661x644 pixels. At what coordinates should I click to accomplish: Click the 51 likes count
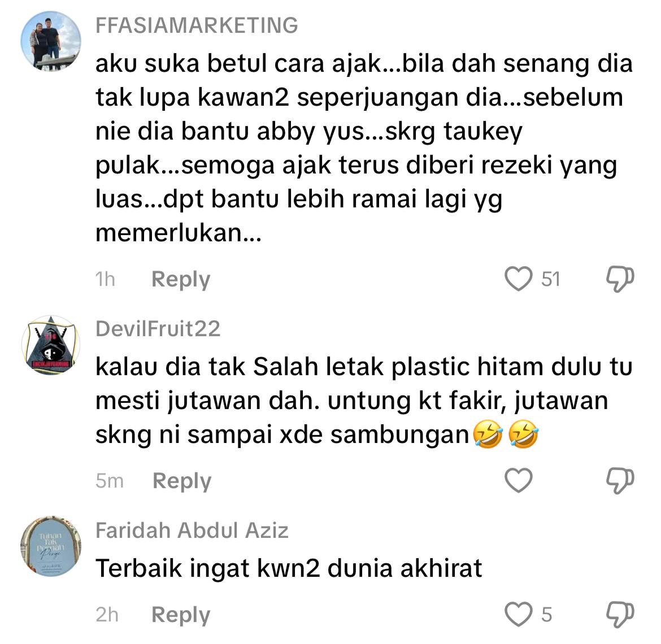coord(551,280)
